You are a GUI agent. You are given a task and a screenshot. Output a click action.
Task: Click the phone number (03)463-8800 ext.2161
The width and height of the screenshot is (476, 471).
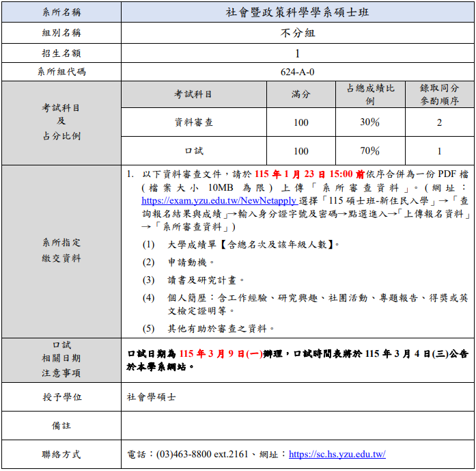pos(202,454)
